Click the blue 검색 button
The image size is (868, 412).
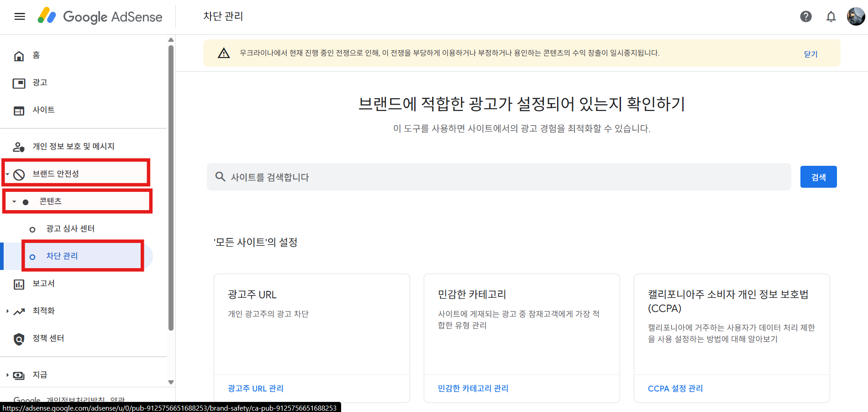click(818, 177)
